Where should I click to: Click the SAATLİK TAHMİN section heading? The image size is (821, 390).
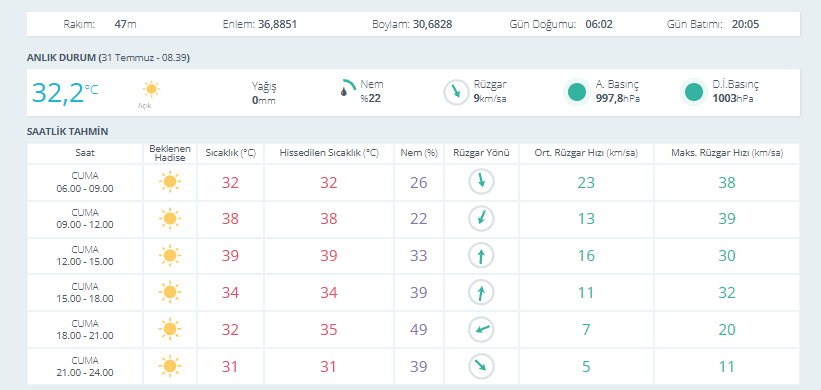68,132
